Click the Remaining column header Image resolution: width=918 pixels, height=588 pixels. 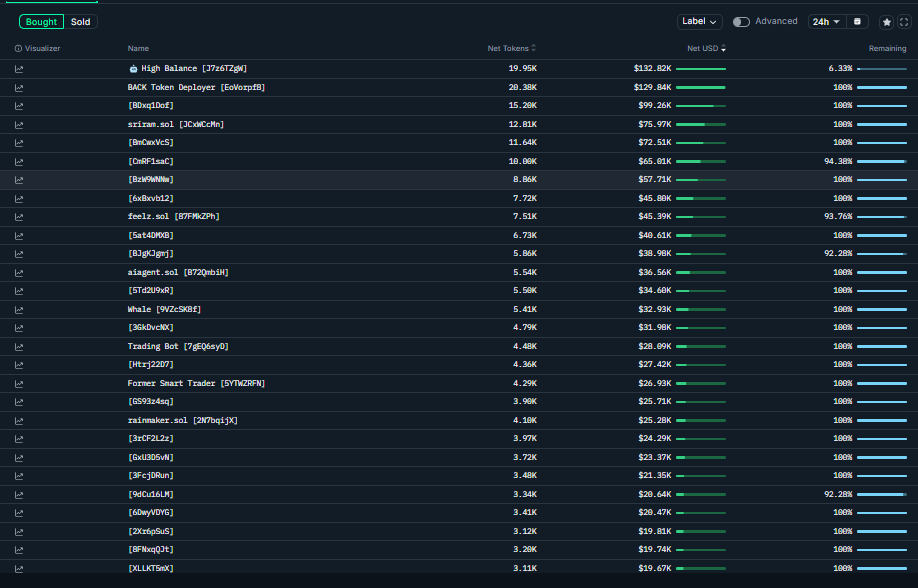point(887,49)
